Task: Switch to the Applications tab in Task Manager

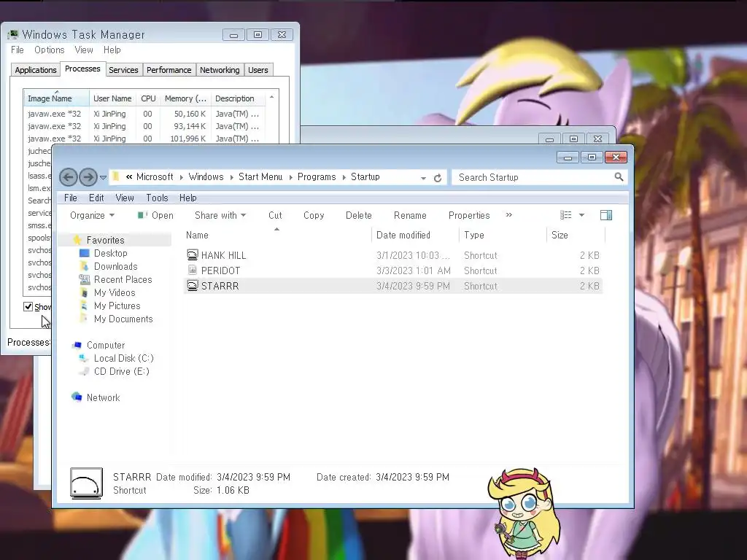Action: (x=35, y=70)
